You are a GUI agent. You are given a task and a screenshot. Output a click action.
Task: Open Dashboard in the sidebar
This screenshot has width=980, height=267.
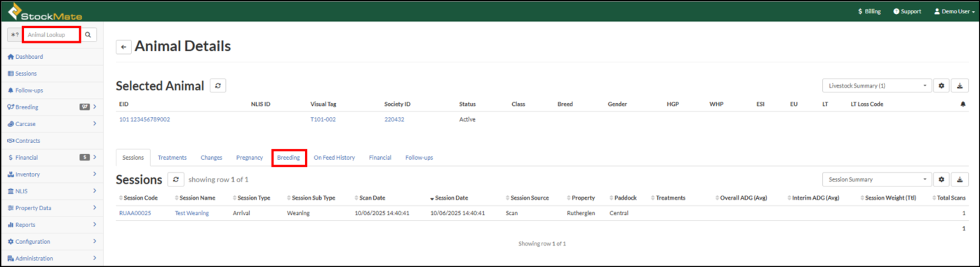52,57
